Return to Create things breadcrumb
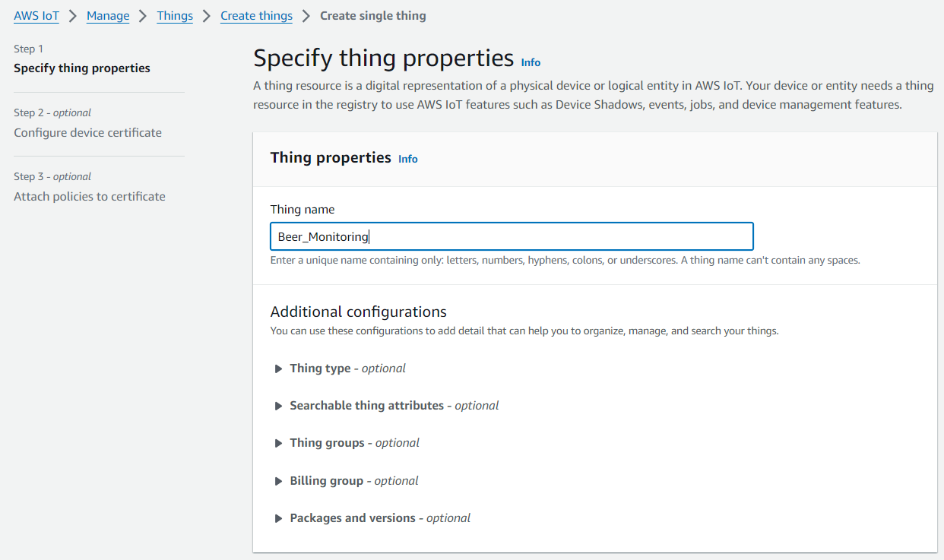Image resolution: width=944 pixels, height=560 pixels. point(256,15)
